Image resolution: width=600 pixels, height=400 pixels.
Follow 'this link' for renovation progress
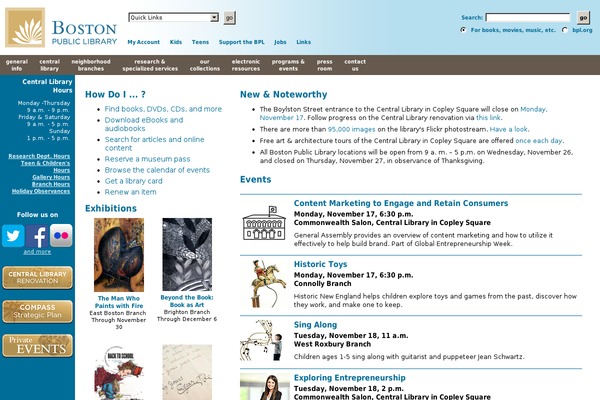pos(488,118)
